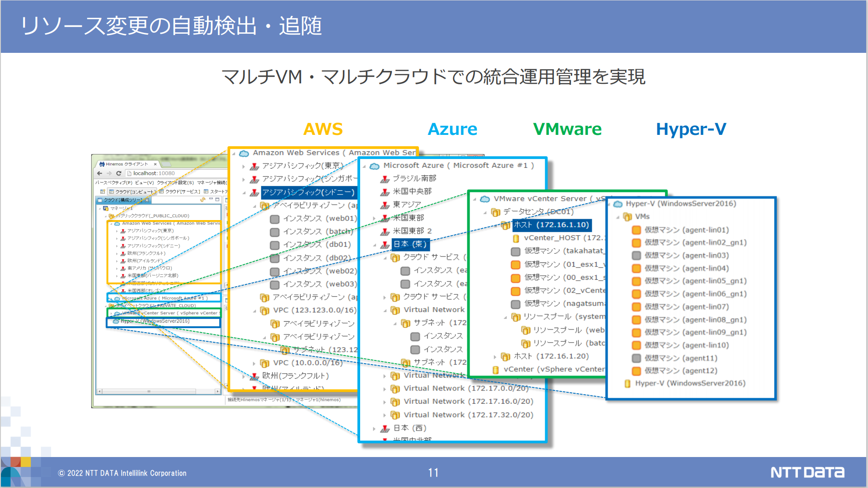Open the パースペクティブ(P) menu
This screenshot has width=868, height=488.
(x=114, y=182)
